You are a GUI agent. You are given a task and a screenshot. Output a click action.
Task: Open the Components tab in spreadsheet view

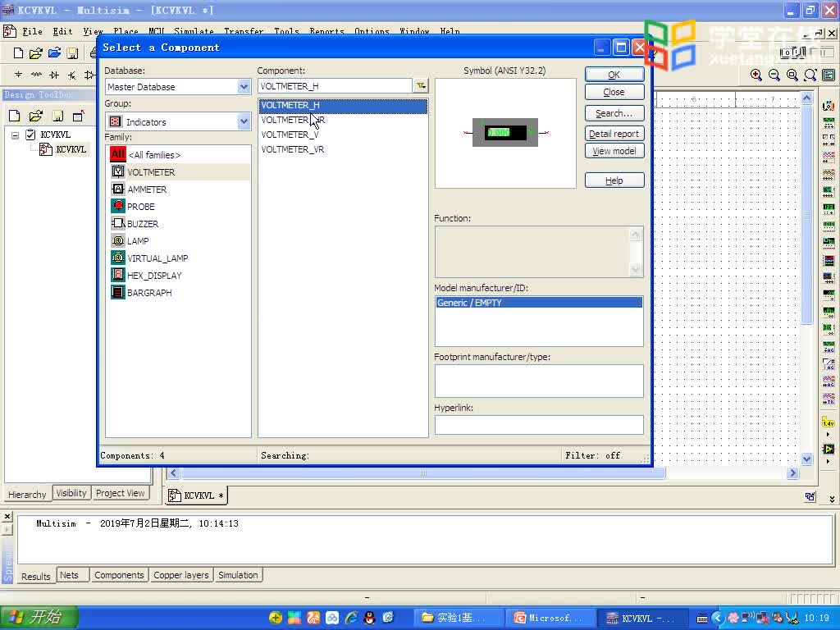[x=119, y=575]
